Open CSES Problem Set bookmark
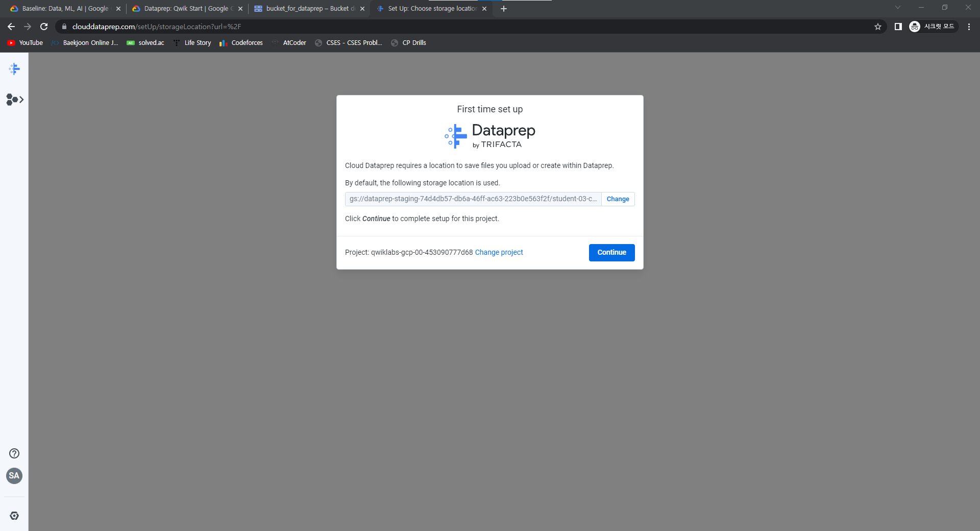 (x=348, y=43)
